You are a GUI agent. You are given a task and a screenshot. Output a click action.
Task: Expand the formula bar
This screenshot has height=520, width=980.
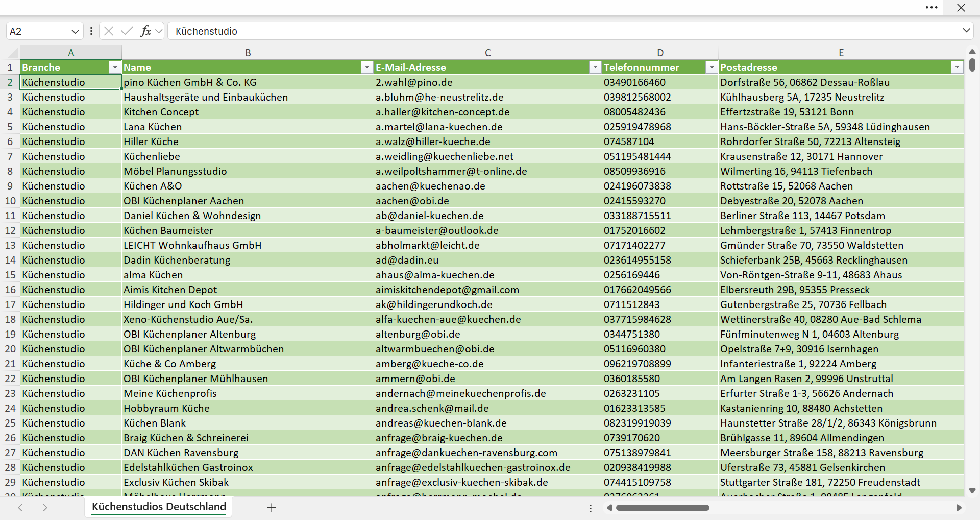(966, 31)
